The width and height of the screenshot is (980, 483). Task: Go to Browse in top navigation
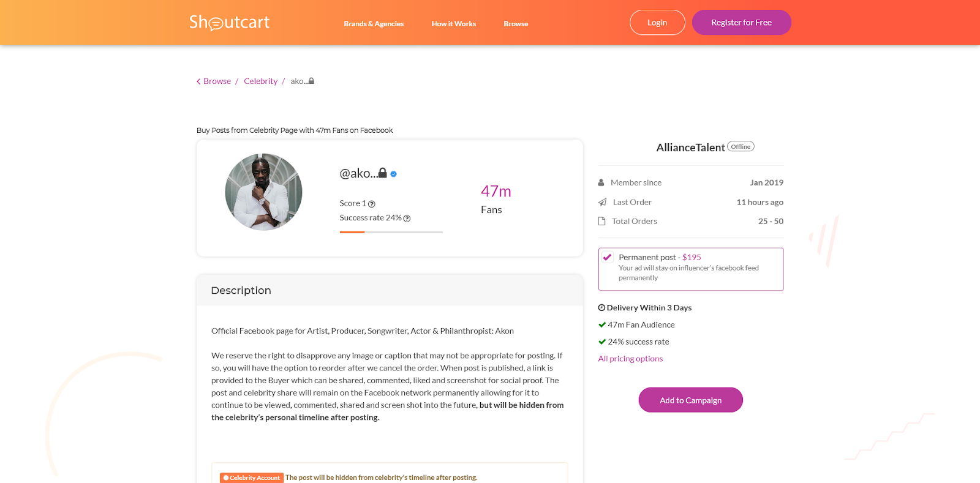point(516,24)
